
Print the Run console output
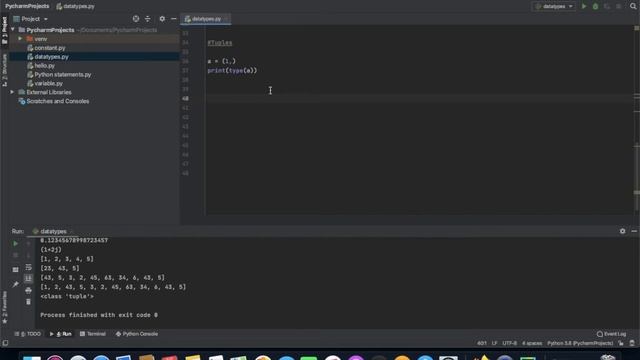(28, 291)
